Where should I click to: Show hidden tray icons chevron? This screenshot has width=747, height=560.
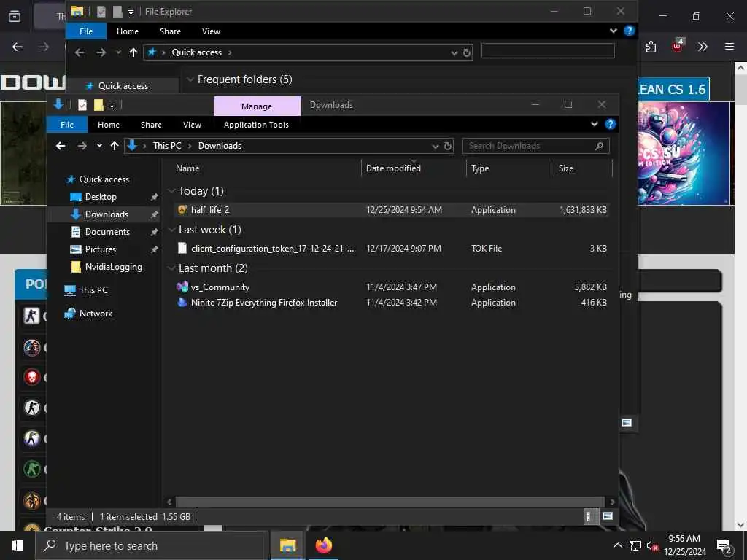617,546
